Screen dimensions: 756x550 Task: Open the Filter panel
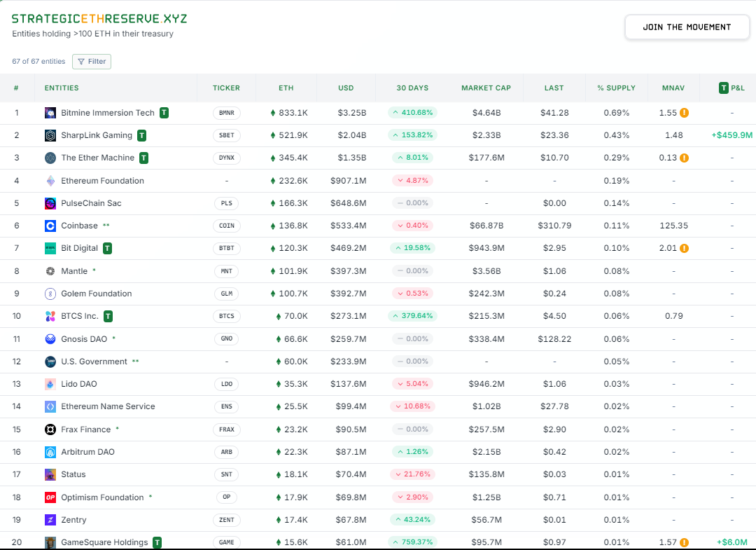click(91, 62)
